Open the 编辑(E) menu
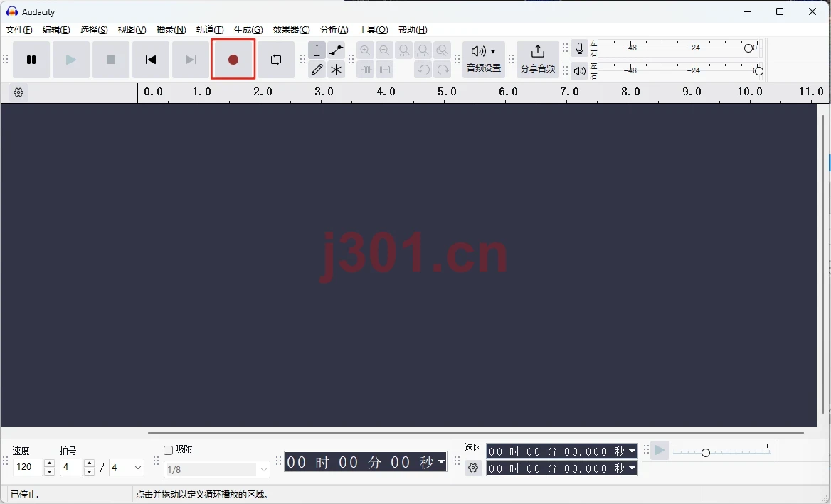This screenshot has width=831, height=504. point(56,30)
